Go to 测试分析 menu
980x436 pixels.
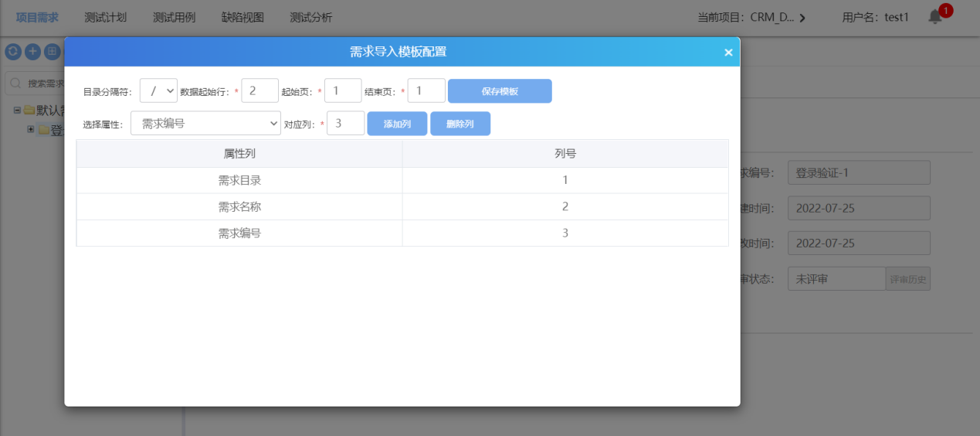[x=310, y=17]
